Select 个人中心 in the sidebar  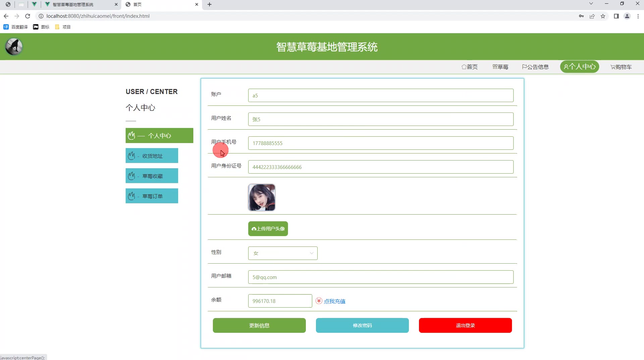[159, 136]
